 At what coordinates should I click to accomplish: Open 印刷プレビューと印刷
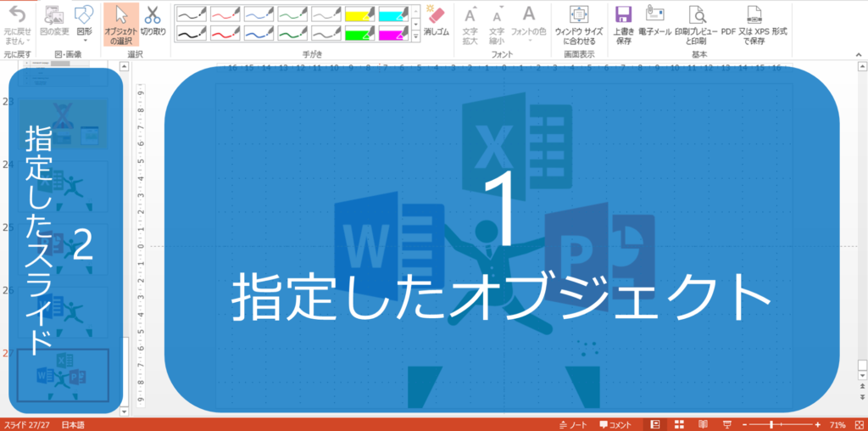[x=695, y=22]
